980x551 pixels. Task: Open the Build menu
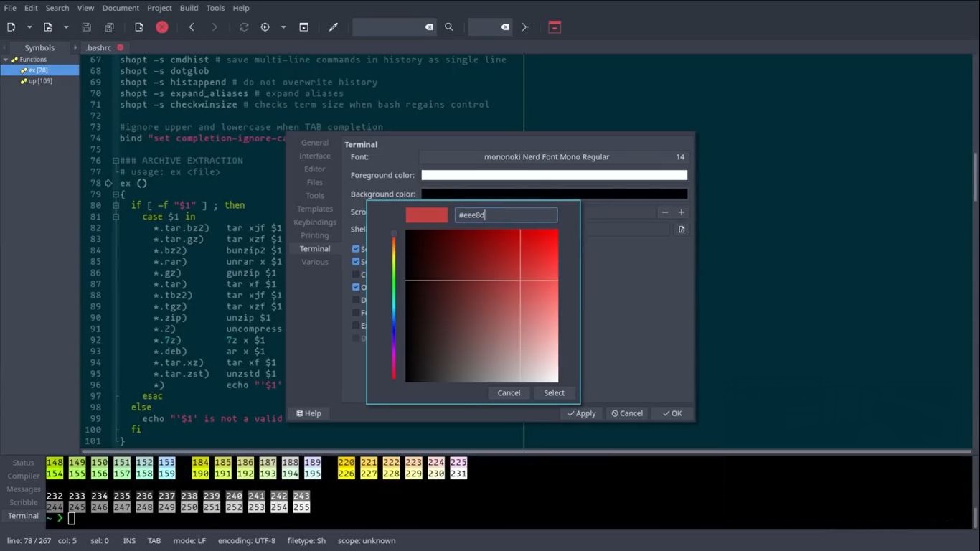pyautogui.click(x=189, y=8)
